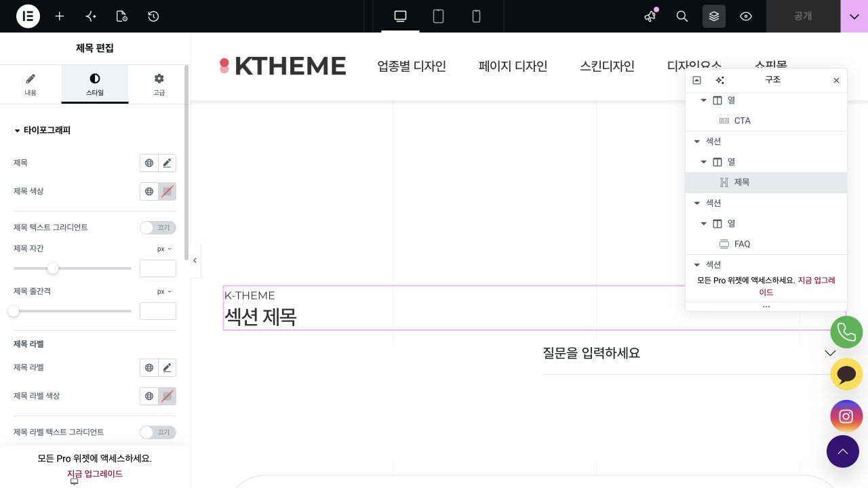Switch to the 고급 tab

[159, 85]
